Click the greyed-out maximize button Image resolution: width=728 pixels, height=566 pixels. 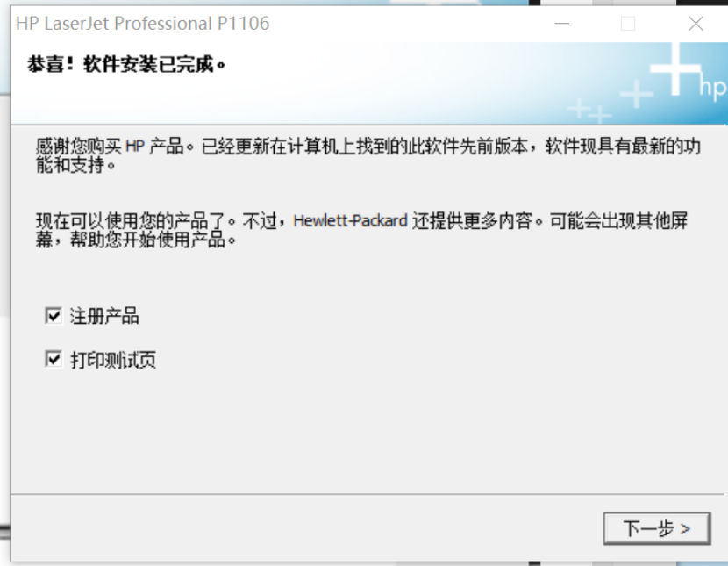(x=628, y=23)
